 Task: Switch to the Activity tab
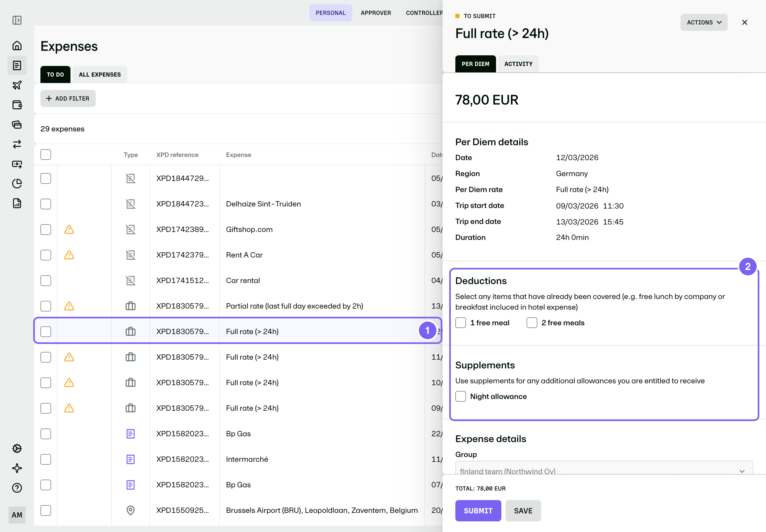(518, 64)
